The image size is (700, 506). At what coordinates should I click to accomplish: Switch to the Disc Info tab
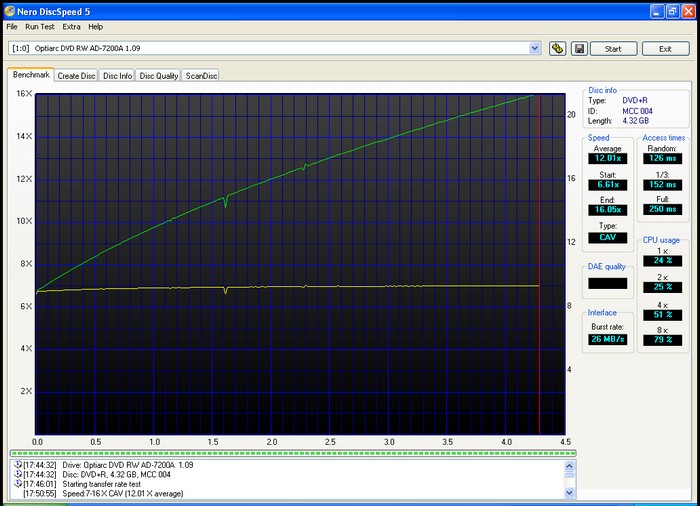pyautogui.click(x=117, y=76)
